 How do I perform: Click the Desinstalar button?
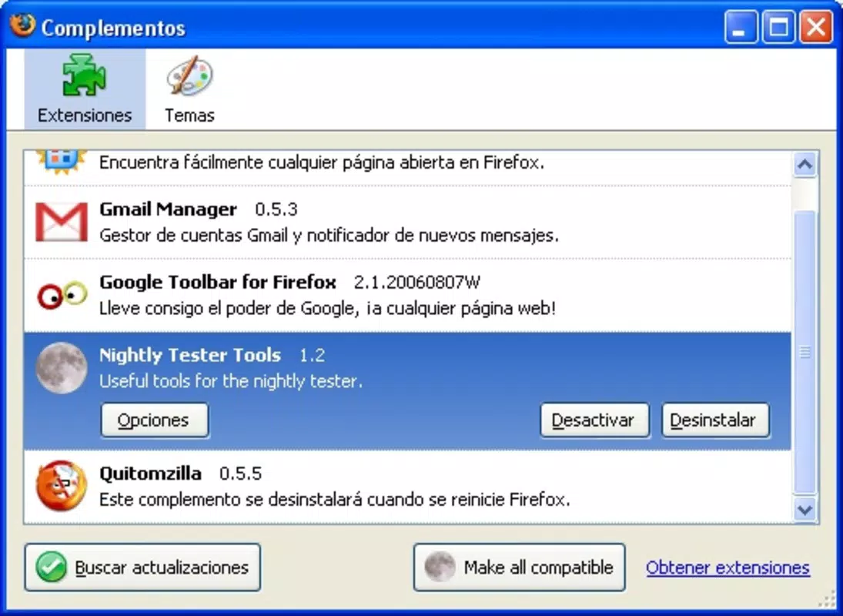coord(715,420)
